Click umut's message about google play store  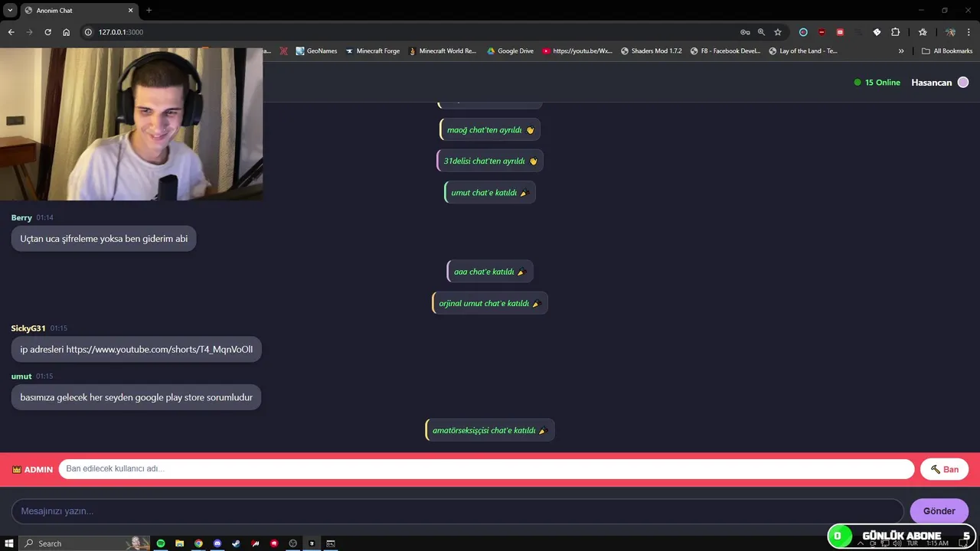pos(136,397)
